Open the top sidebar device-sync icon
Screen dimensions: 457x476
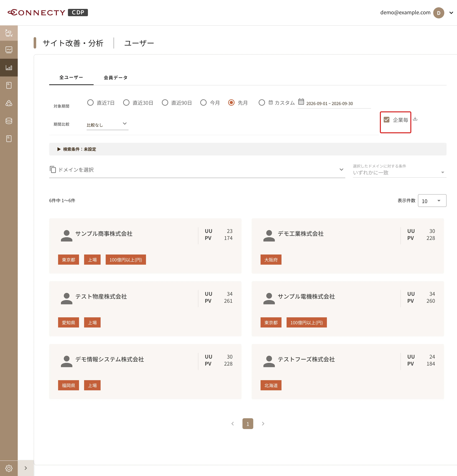pos(9,33)
